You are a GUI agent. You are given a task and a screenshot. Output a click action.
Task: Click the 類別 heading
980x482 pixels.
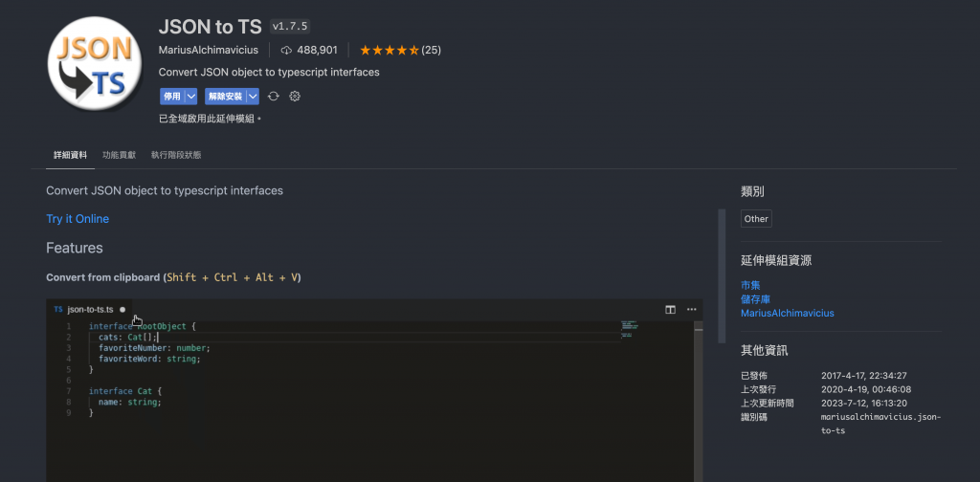pos(752,191)
